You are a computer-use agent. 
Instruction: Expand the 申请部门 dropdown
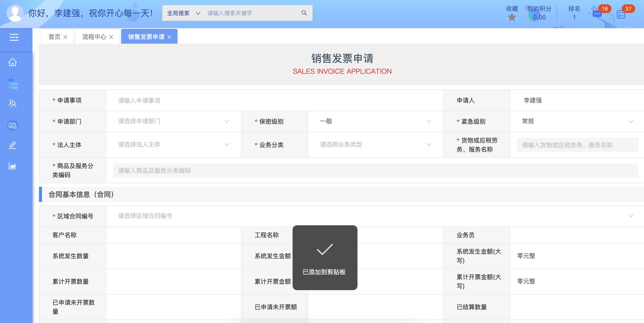tap(174, 122)
